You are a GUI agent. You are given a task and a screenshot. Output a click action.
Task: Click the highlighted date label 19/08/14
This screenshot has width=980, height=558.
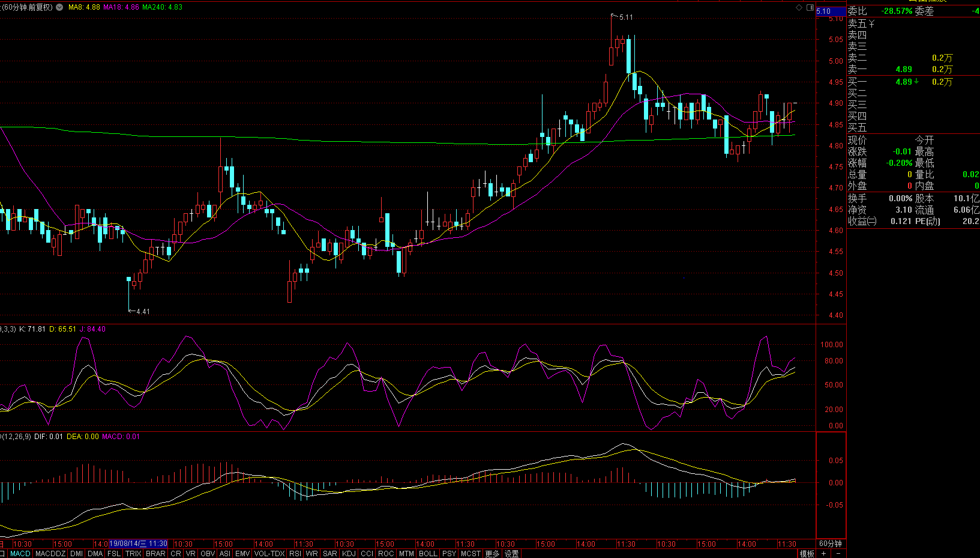(138, 544)
